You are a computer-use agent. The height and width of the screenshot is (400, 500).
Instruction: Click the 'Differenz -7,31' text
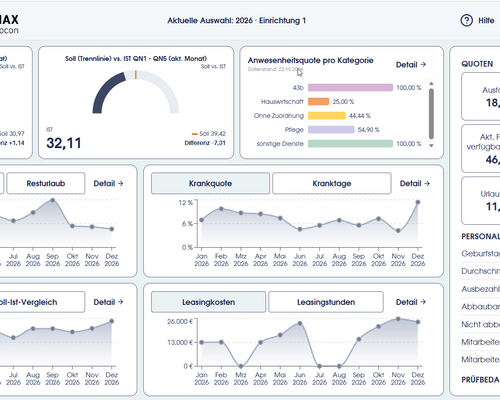pyautogui.click(x=205, y=143)
